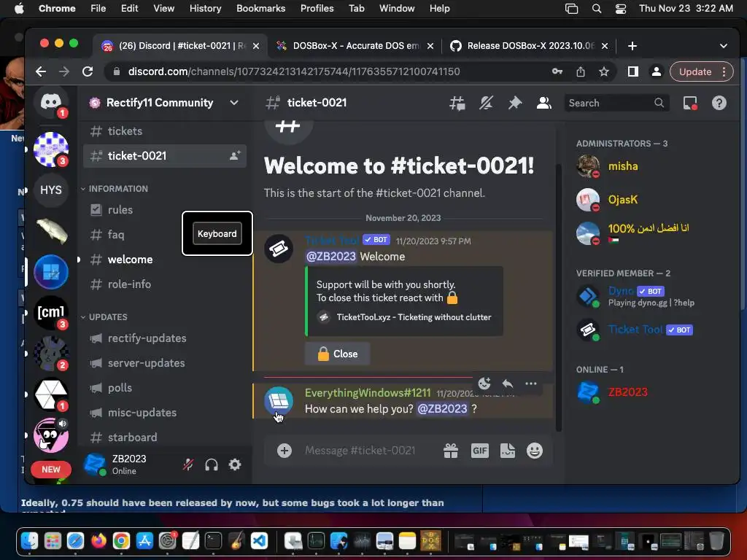This screenshot has width=747, height=560.
Task: Open the Discord inbox icon
Action: 690,103
